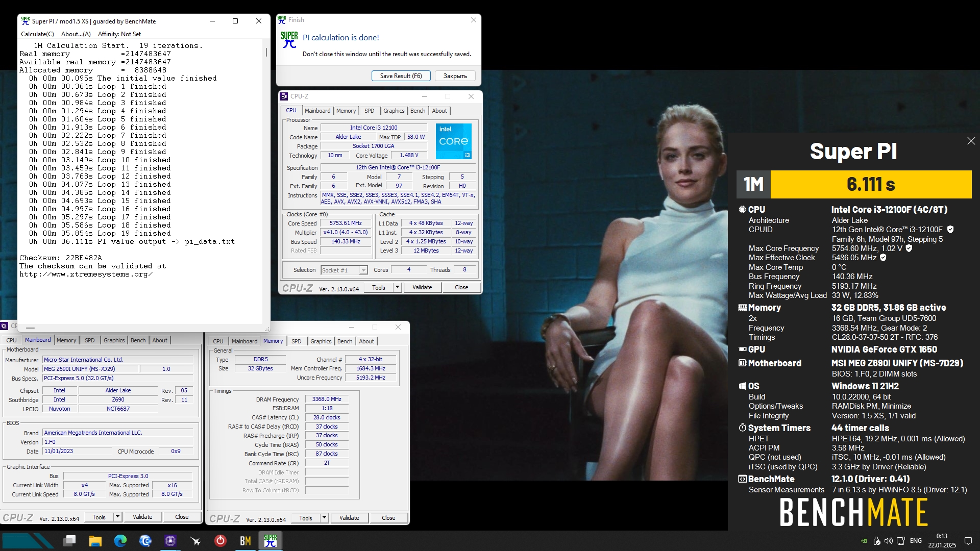Click Save Result (F6) button
The height and width of the screenshot is (551, 980).
tap(401, 76)
